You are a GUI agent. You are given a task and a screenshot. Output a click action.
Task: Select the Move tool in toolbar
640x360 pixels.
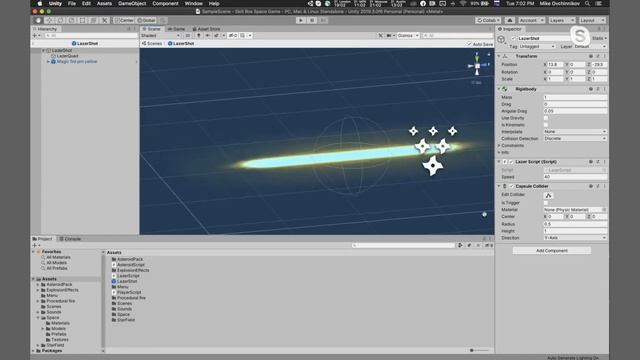pos(49,20)
